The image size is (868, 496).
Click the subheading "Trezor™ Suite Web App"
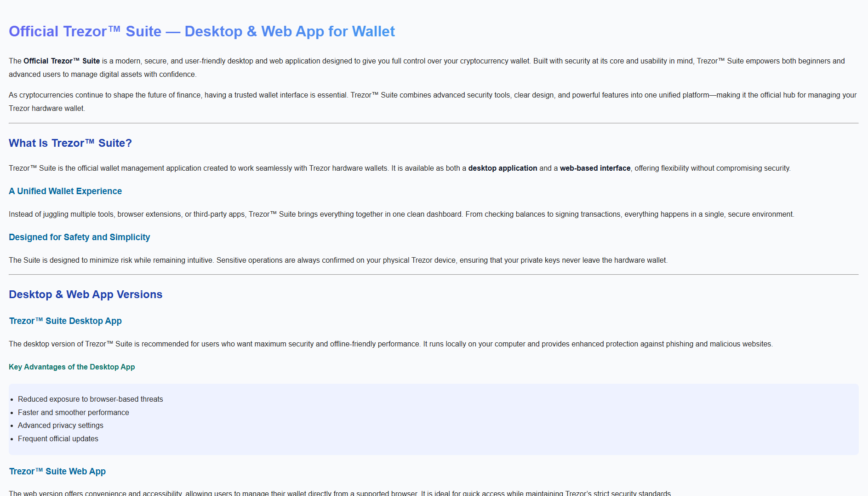[x=57, y=471]
